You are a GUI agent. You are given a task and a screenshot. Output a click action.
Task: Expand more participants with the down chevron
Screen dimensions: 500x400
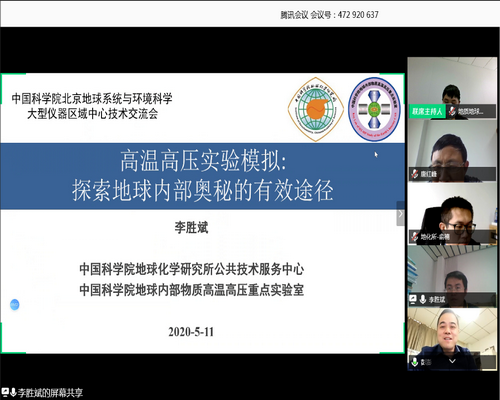(x=452, y=361)
